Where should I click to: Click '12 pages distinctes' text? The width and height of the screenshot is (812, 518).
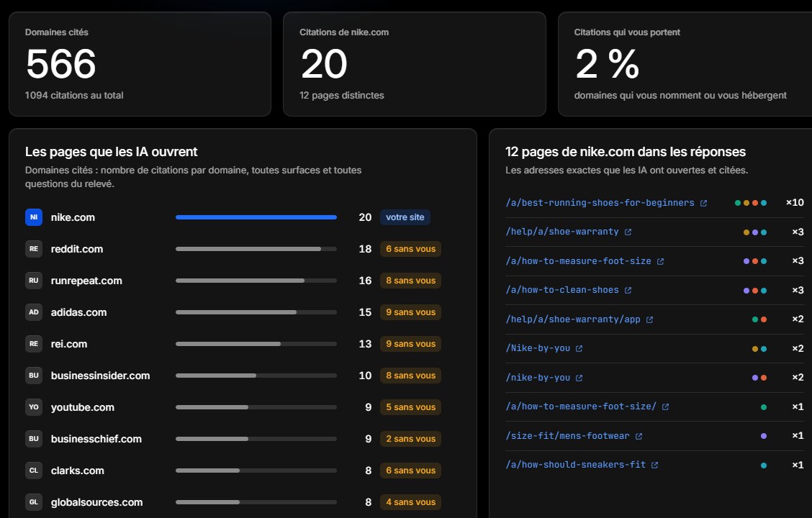pyautogui.click(x=342, y=95)
